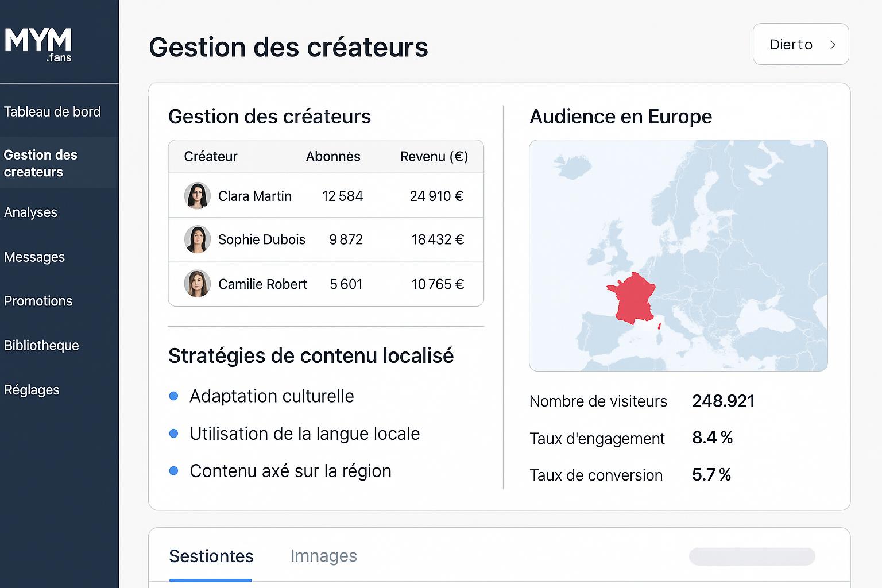This screenshot has height=588, width=882.
Task: Go to Messages in sidebar
Action: pos(34,257)
